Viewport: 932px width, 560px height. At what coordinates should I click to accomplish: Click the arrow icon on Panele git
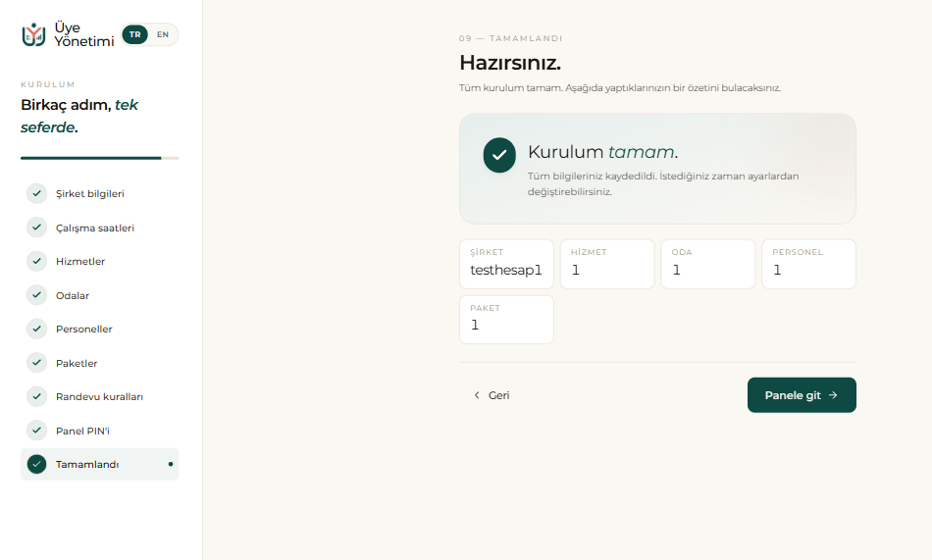click(833, 394)
